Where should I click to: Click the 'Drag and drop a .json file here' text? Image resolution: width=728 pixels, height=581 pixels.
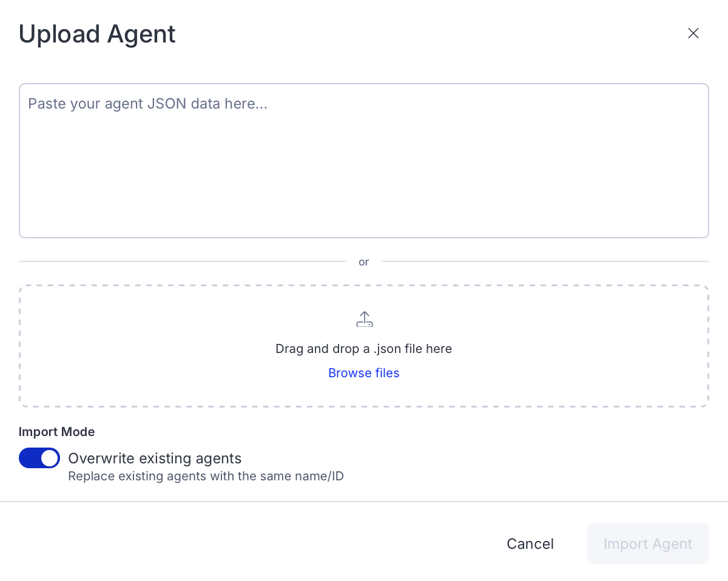click(x=364, y=349)
